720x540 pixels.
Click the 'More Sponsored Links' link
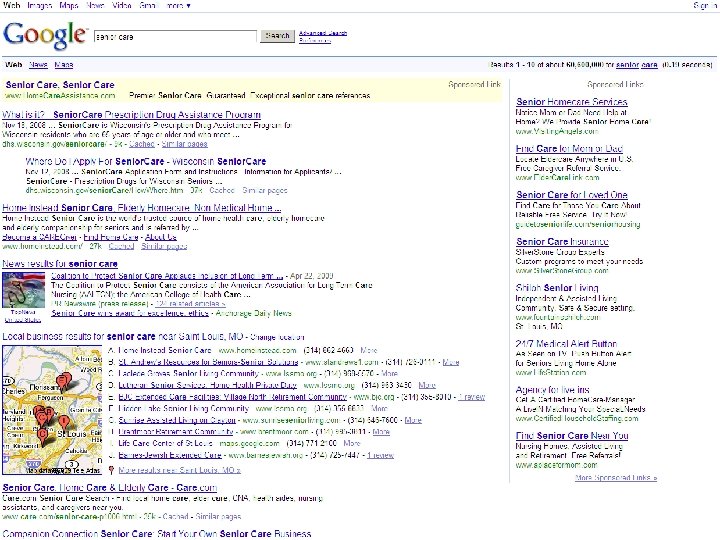(x=616, y=478)
